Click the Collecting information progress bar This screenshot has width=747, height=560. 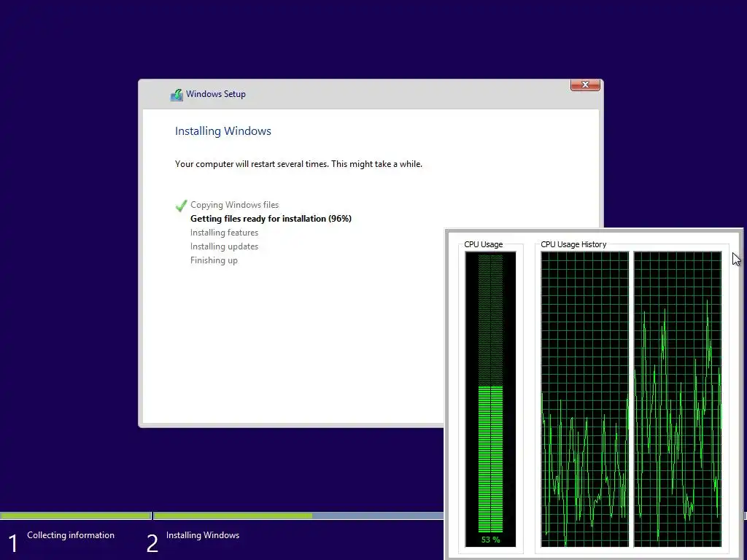point(76,516)
